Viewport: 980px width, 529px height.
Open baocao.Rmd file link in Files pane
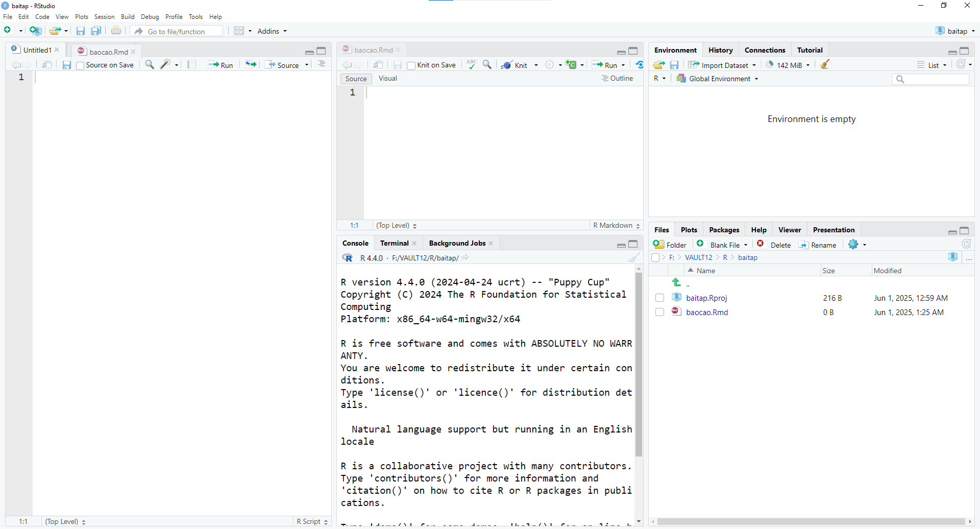(707, 312)
